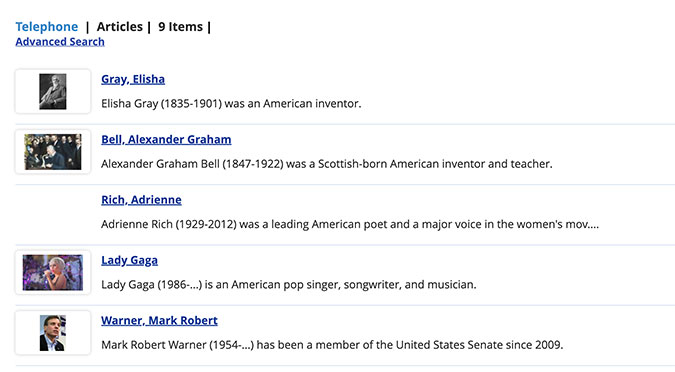This screenshot has height=372, width=675.
Task: Open the Bell, Alexander Graham article
Action: point(166,140)
